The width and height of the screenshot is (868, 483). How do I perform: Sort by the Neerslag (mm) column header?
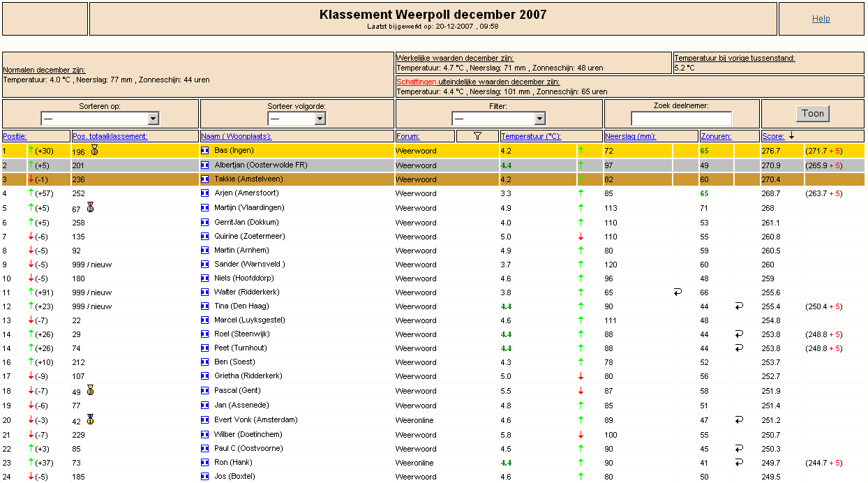click(630, 136)
